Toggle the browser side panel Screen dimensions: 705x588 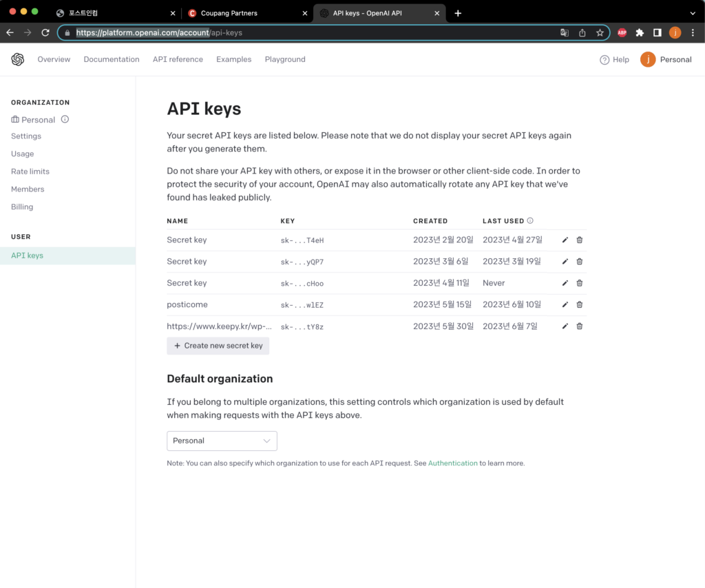click(657, 33)
